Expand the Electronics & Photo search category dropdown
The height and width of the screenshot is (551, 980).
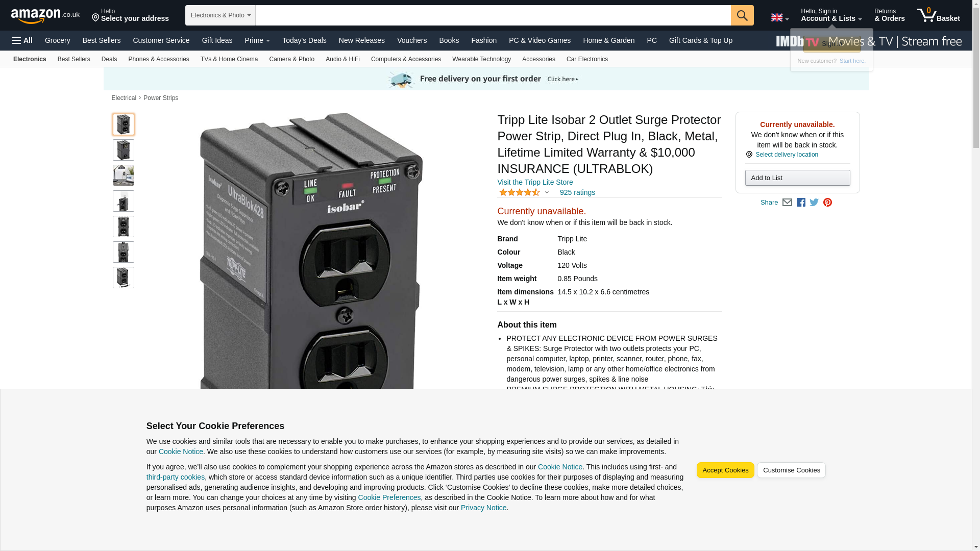(x=220, y=15)
